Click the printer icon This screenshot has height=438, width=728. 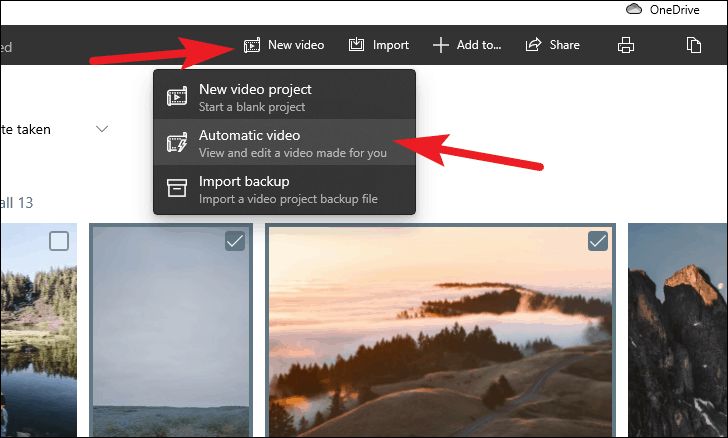[625, 45]
